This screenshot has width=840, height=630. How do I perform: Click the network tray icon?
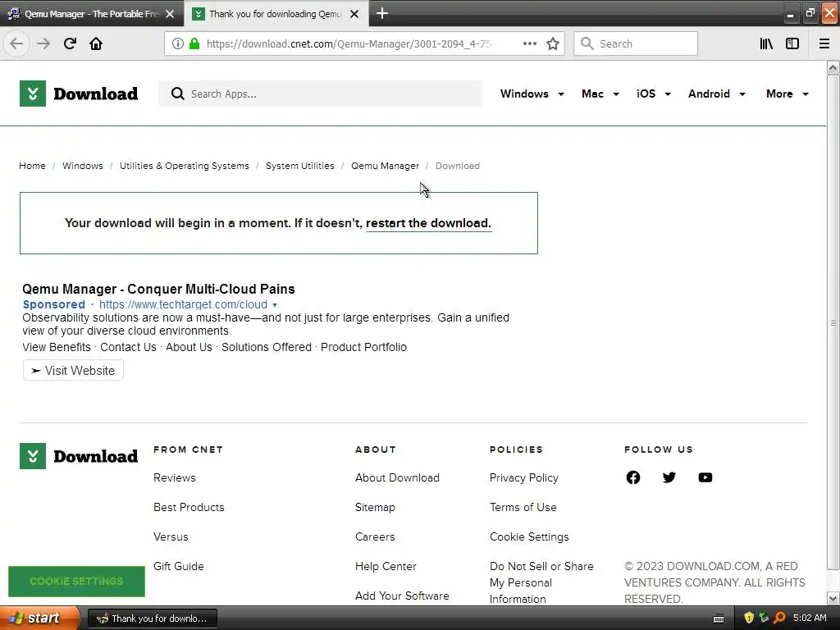[x=764, y=618]
